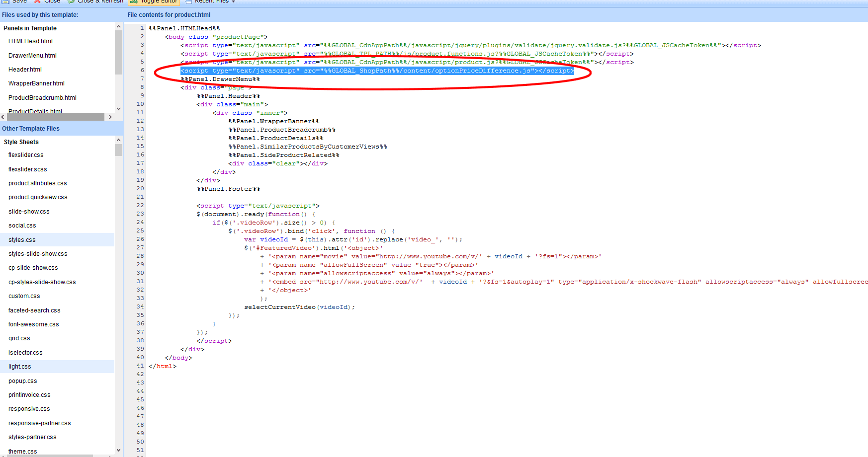Select responsive.css in Style Sheets list

(29, 409)
